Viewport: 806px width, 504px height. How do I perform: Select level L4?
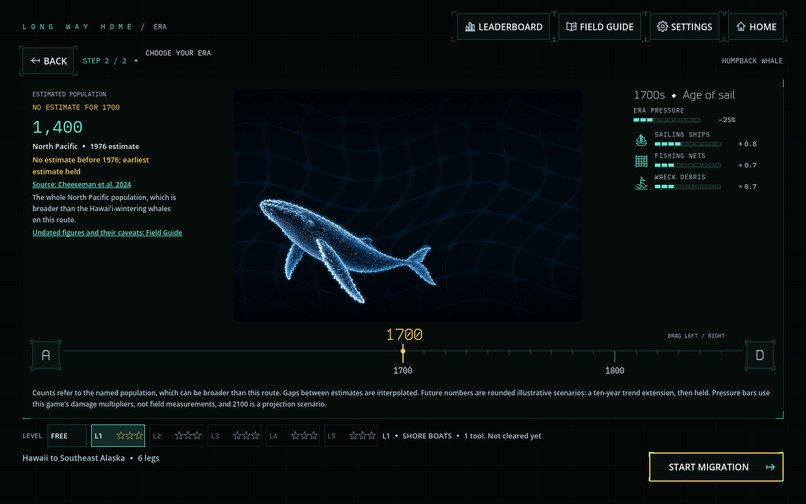(292, 436)
